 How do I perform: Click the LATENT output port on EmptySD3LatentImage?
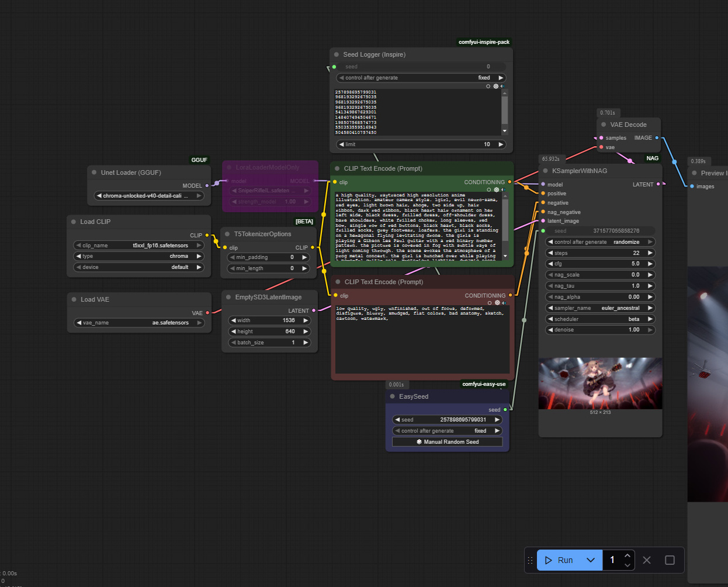pos(314,310)
